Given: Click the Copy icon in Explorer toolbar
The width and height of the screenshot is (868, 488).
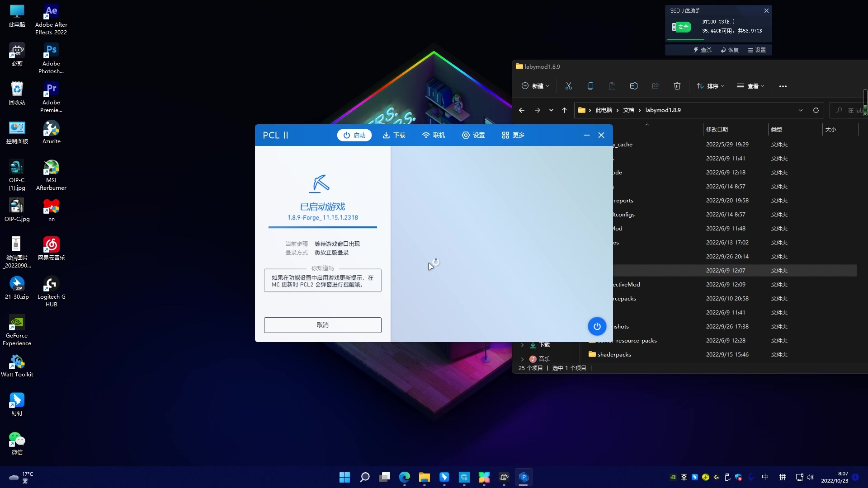Looking at the screenshot, I should (590, 86).
